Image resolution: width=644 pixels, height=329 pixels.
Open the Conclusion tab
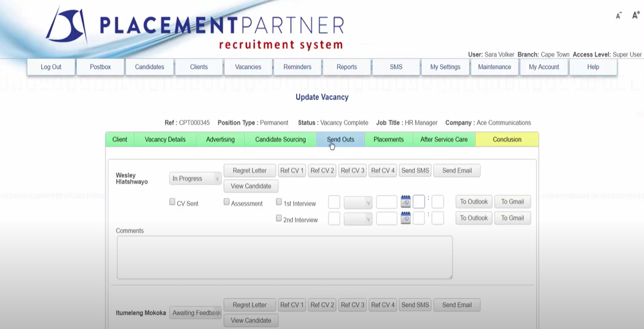(x=506, y=139)
